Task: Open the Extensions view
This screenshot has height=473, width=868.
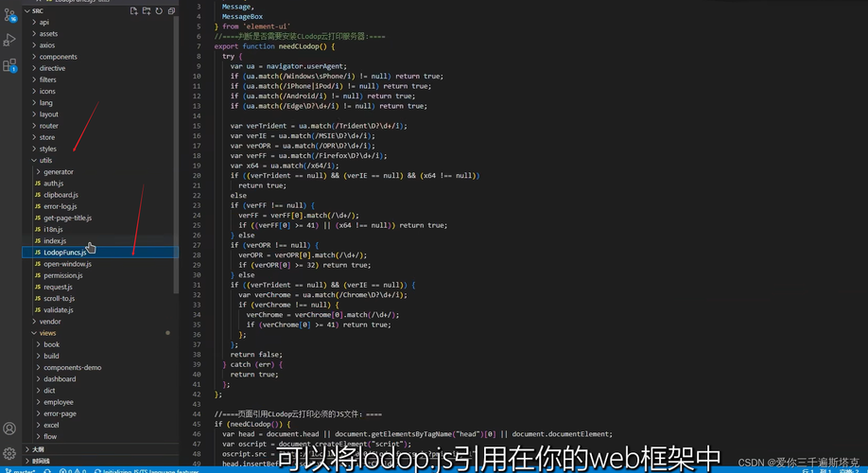Action: 10,65
